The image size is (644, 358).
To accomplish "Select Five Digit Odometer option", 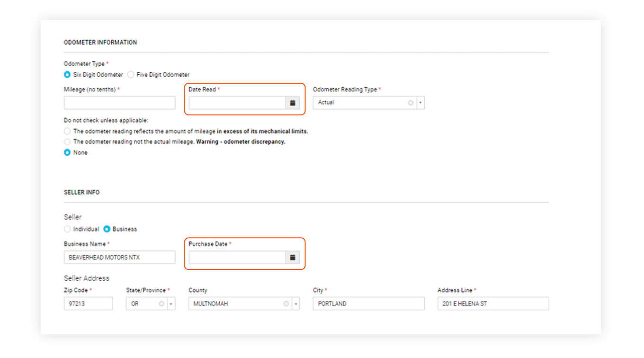I will [131, 74].
